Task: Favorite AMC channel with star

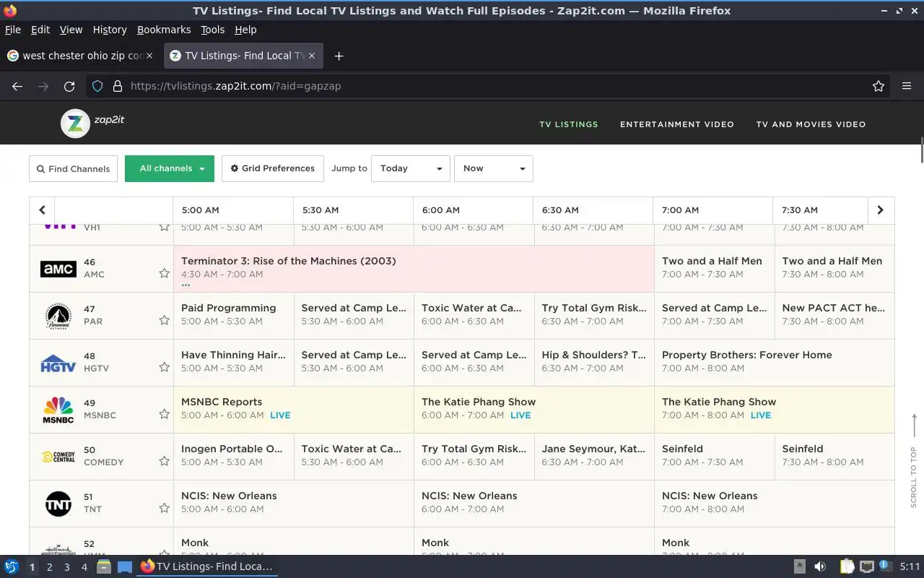Action: click(x=164, y=273)
